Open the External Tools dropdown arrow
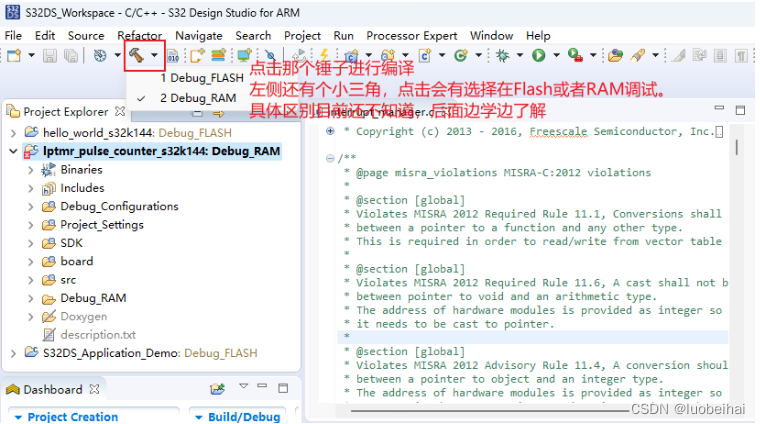 tap(593, 55)
